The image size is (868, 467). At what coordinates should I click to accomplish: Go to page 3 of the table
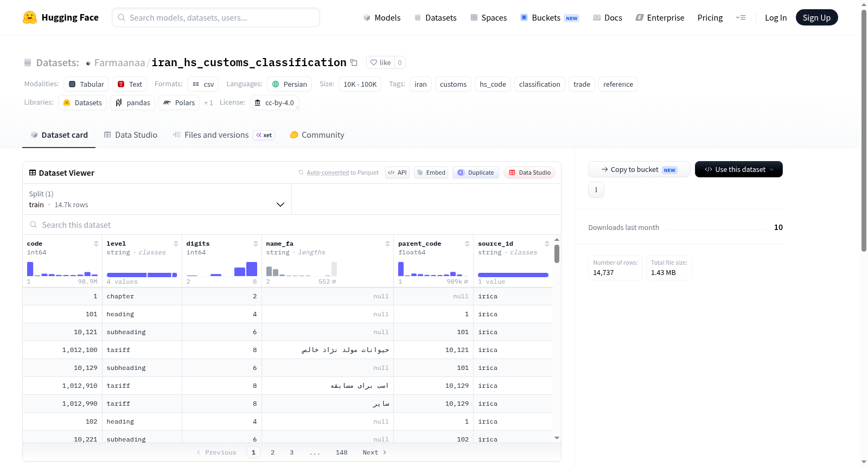pos(291,452)
